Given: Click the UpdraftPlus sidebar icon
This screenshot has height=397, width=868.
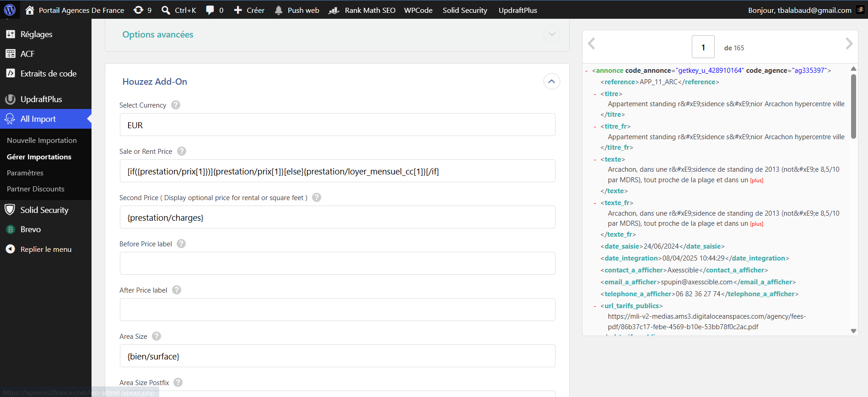Looking at the screenshot, I should click(11, 99).
